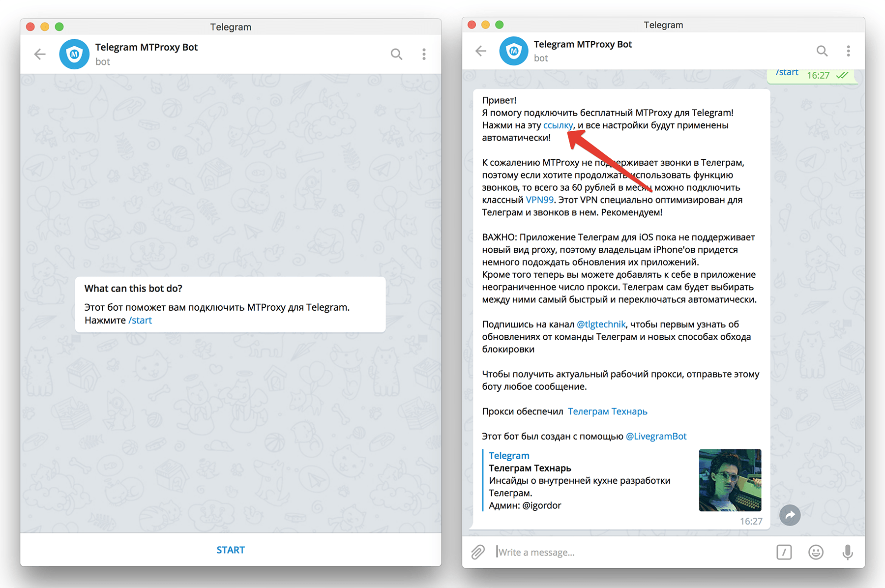Click Telegram MTProxy Bot title in right window
This screenshot has height=588, width=885.
click(x=583, y=44)
